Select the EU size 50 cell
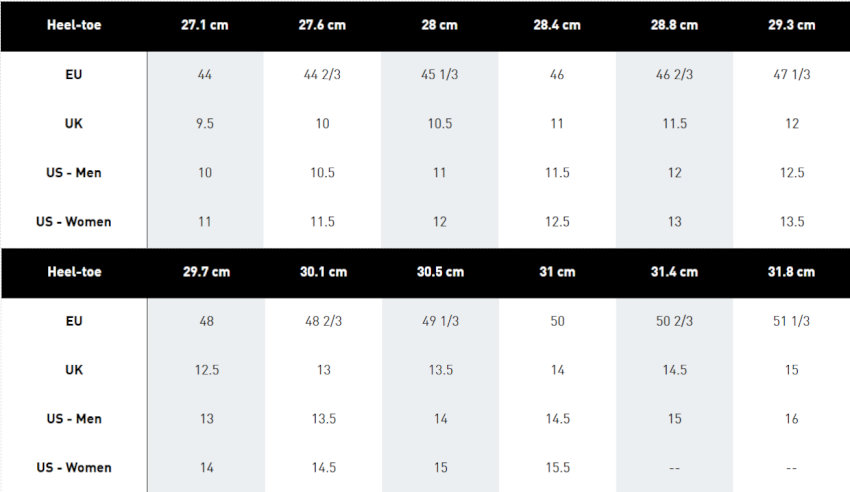This screenshot has width=850, height=492. [557, 322]
